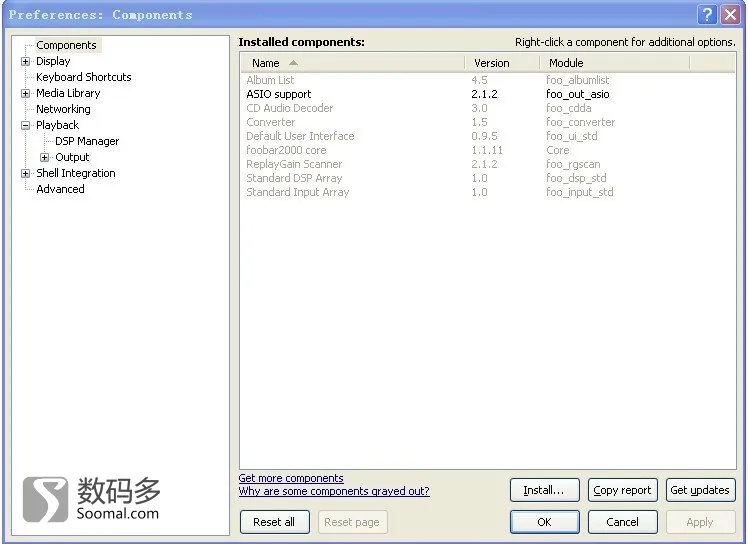This screenshot has height=544, width=748.
Task: Open Keyboard Shortcuts preferences page
Action: (x=83, y=77)
